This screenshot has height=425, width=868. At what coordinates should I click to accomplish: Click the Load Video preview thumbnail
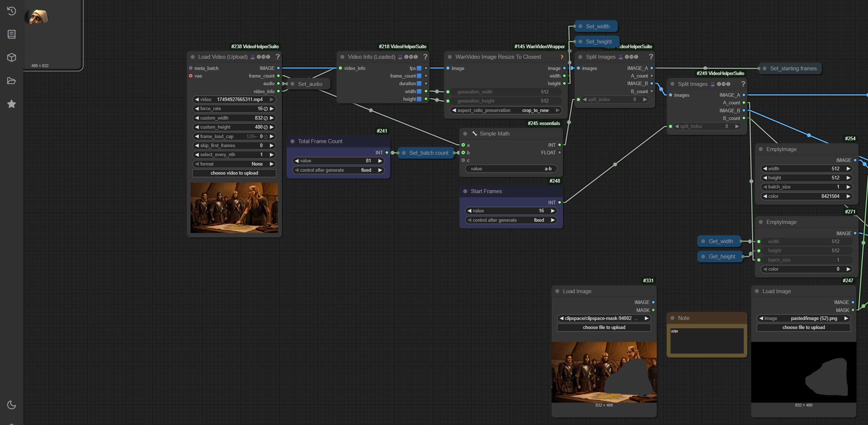click(x=234, y=208)
